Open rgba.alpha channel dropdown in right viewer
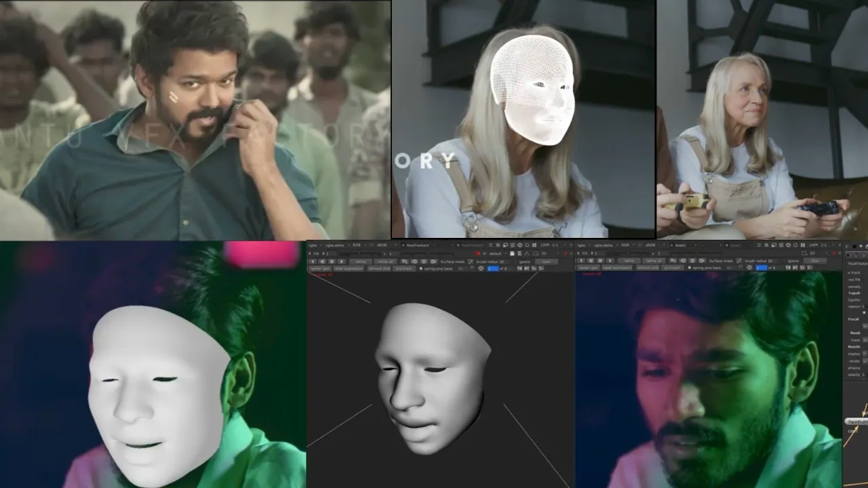This screenshot has width=868, height=488. point(606,245)
